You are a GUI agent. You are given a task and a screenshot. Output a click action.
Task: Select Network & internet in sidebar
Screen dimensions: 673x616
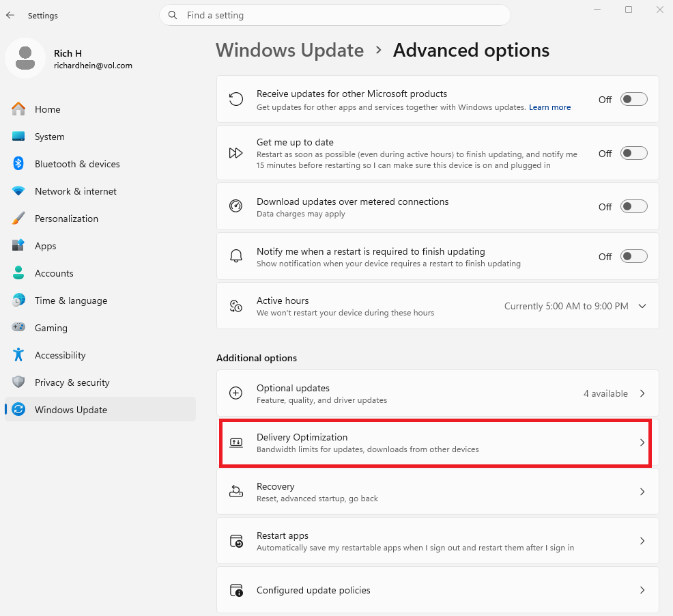click(100, 191)
